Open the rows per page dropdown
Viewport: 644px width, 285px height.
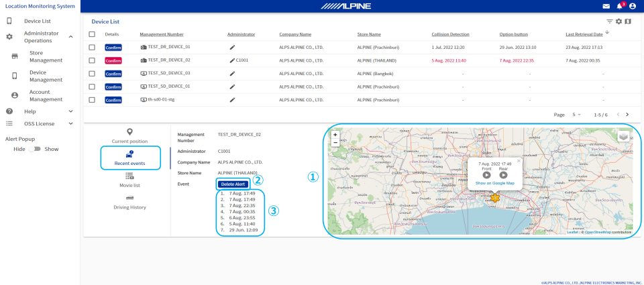[x=577, y=115]
